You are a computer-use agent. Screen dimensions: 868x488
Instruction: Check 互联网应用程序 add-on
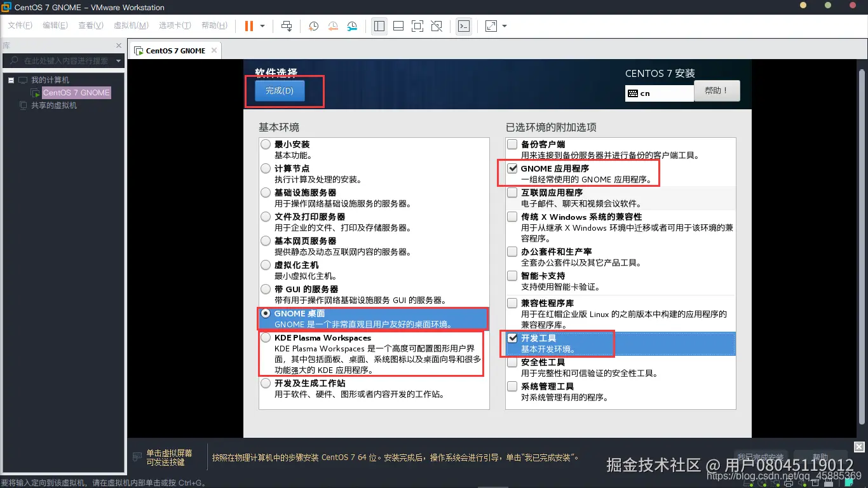(x=512, y=193)
